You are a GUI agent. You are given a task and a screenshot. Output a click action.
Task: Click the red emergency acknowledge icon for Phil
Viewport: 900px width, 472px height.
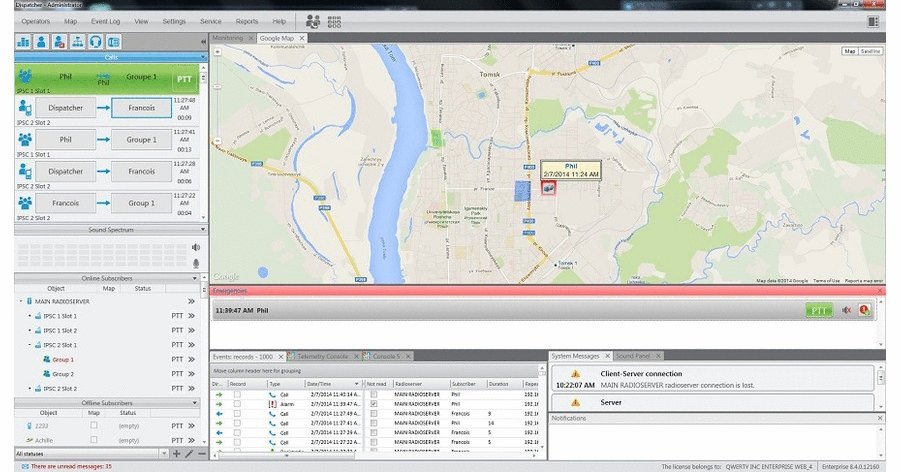click(864, 310)
